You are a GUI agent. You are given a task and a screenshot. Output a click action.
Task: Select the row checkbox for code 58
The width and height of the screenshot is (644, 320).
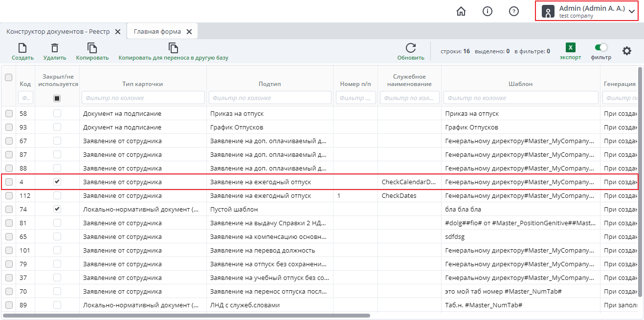(9, 113)
